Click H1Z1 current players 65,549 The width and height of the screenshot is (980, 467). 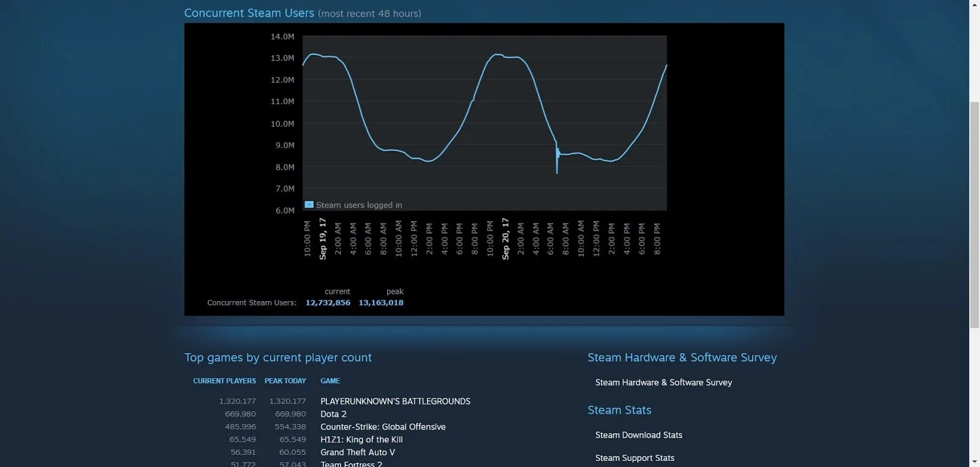(243, 439)
